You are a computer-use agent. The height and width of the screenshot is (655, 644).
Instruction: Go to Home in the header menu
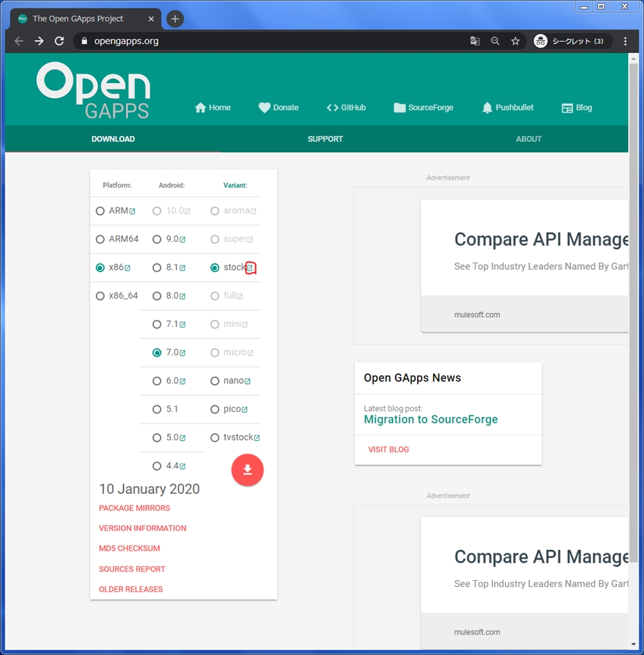click(x=212, y=107)
